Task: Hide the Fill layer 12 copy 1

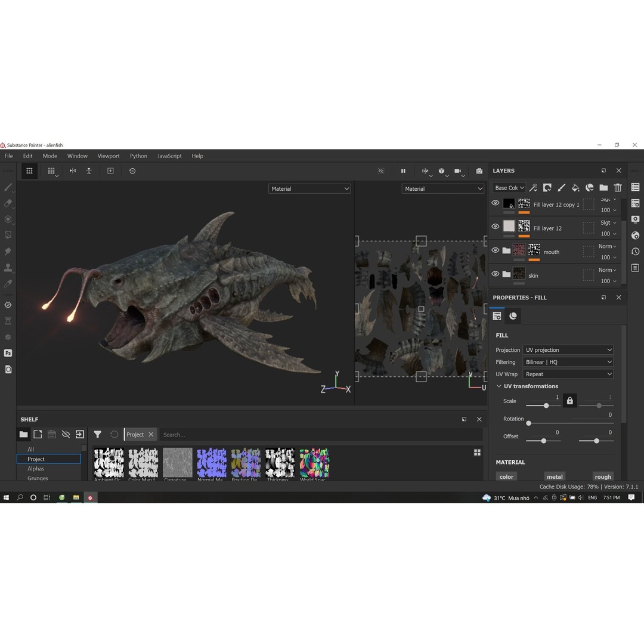Action: point(496,203)
